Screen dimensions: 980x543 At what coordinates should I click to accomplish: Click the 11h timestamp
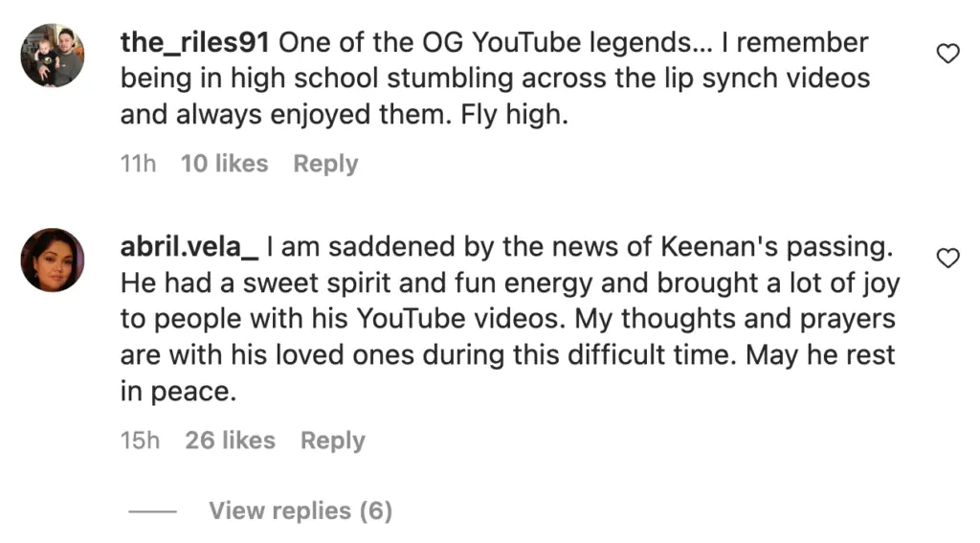[138, 164]
